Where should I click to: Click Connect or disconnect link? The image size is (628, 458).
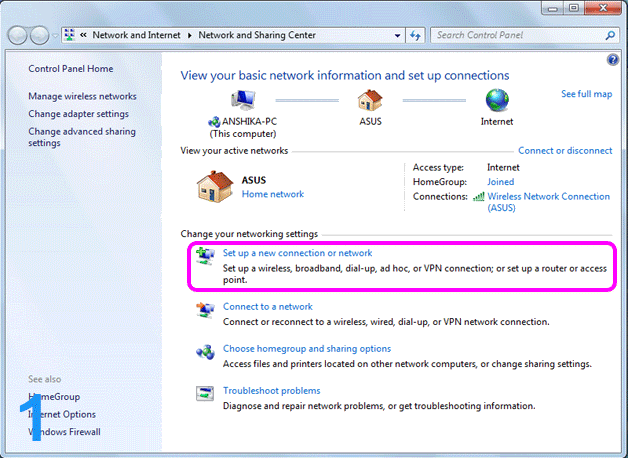pyautogui.click(x=565, y=151)
